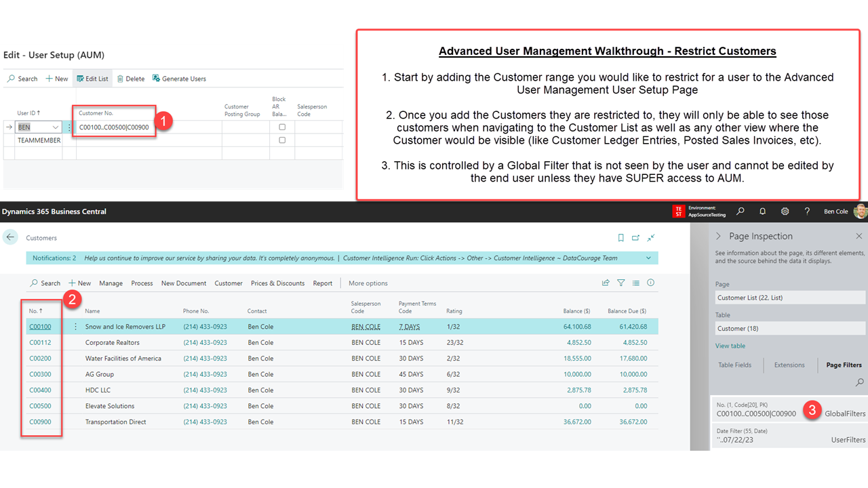Screen dimensions: 868x488
Task: Open the Manage menu
Action: (111, 283)
